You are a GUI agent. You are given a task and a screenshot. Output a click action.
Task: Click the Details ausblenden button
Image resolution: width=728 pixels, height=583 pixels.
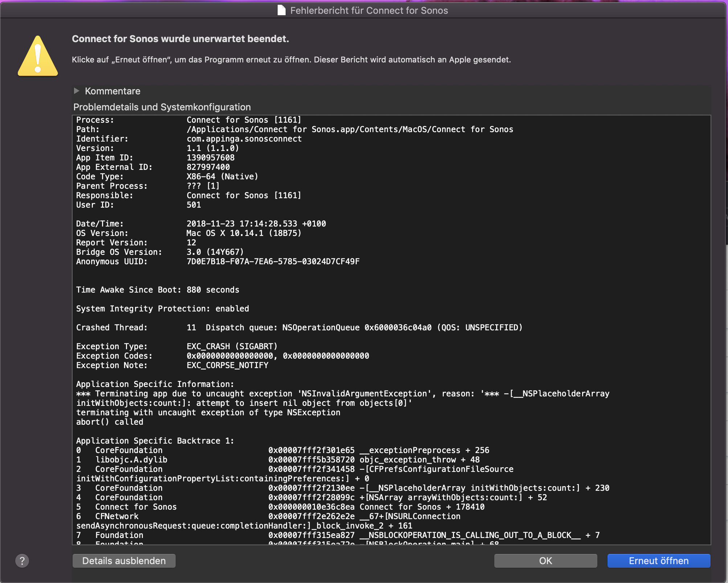point(124,561)
